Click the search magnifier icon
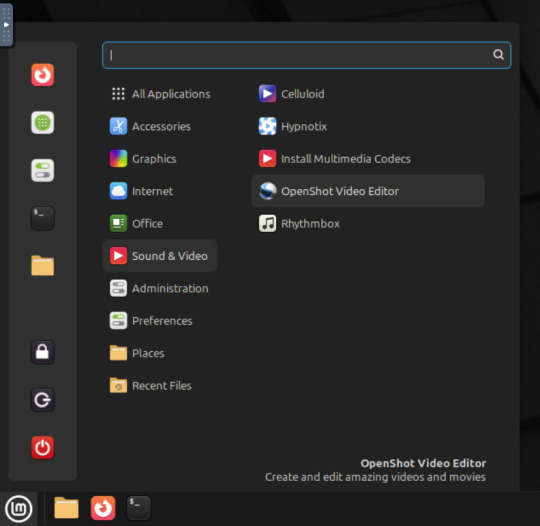The width and height of the screenshot is (540, 526). (x=498, y=54)
